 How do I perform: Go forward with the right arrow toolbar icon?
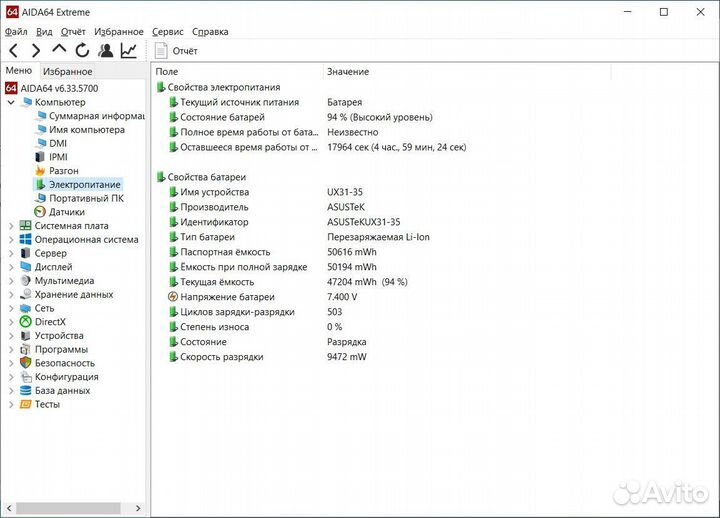tap(36, 51)
